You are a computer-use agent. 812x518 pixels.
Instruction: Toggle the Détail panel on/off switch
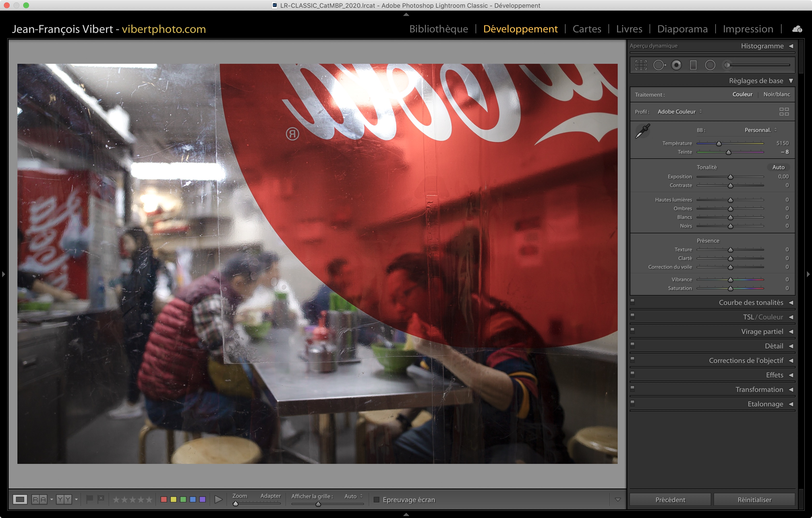[x=633, y=345]
